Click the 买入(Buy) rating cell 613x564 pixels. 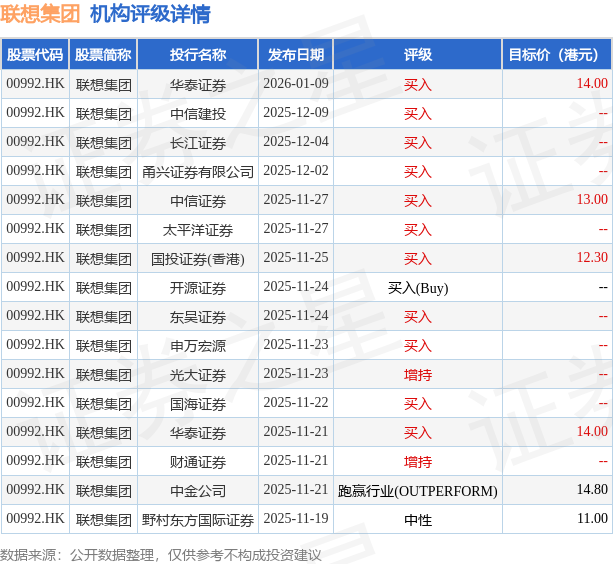coord(418,288)
